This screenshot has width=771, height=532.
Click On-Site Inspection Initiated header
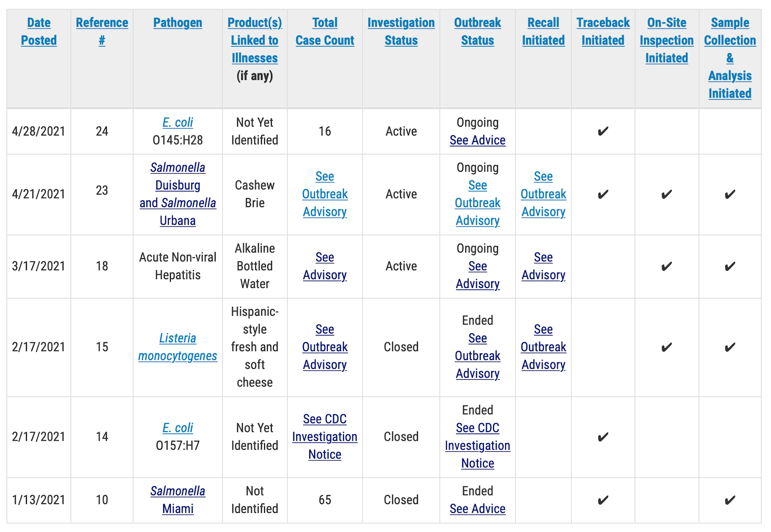[666, 40]
